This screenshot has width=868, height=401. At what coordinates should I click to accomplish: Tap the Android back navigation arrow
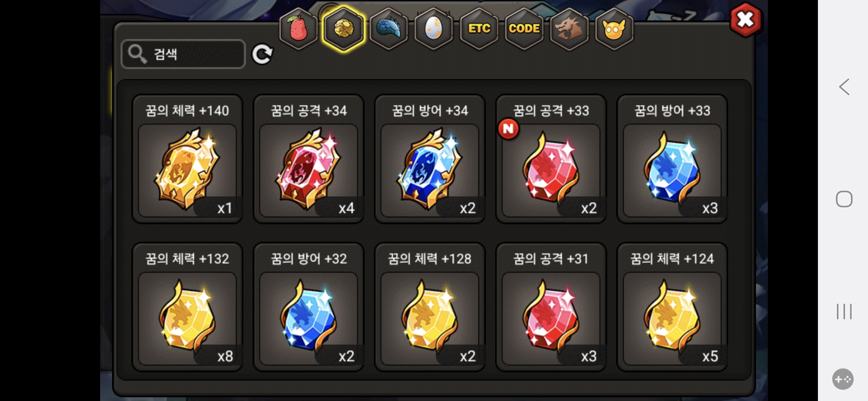[x=844, y=87]
